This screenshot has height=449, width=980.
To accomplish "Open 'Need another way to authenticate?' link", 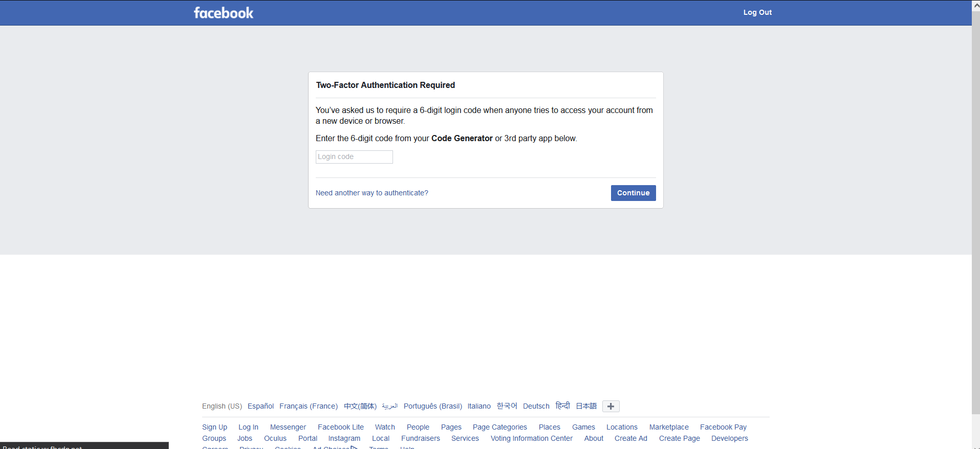I will [x=372, y=193].
